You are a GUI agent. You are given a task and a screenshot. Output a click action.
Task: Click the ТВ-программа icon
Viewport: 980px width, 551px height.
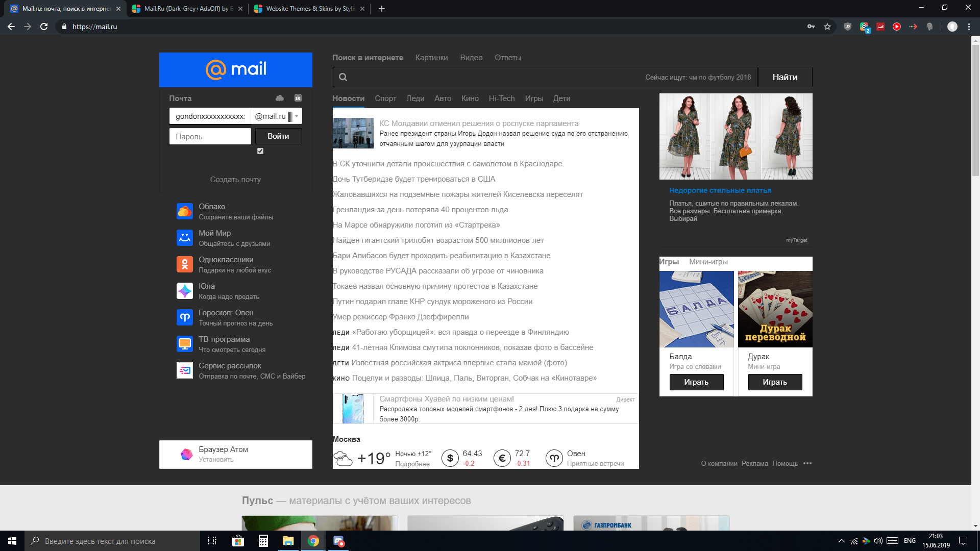click(x=185, y=344)
